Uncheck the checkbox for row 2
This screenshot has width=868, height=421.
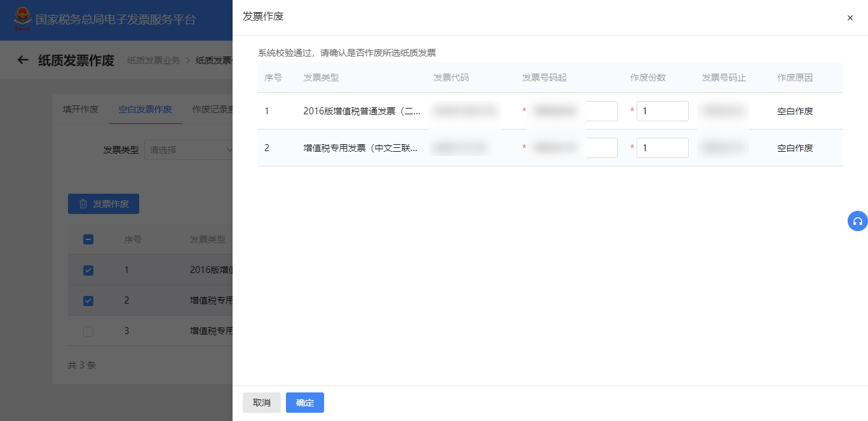[88, 300]
